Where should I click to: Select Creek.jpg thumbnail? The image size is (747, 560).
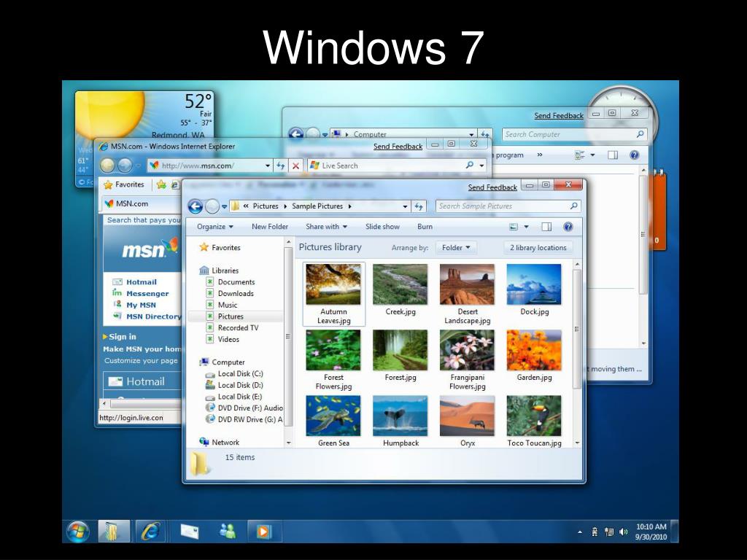click(x=400, y=284)
